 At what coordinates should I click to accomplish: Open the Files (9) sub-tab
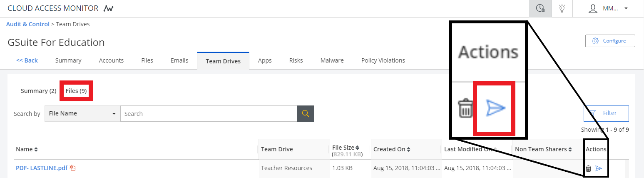(x=76, y=91)
